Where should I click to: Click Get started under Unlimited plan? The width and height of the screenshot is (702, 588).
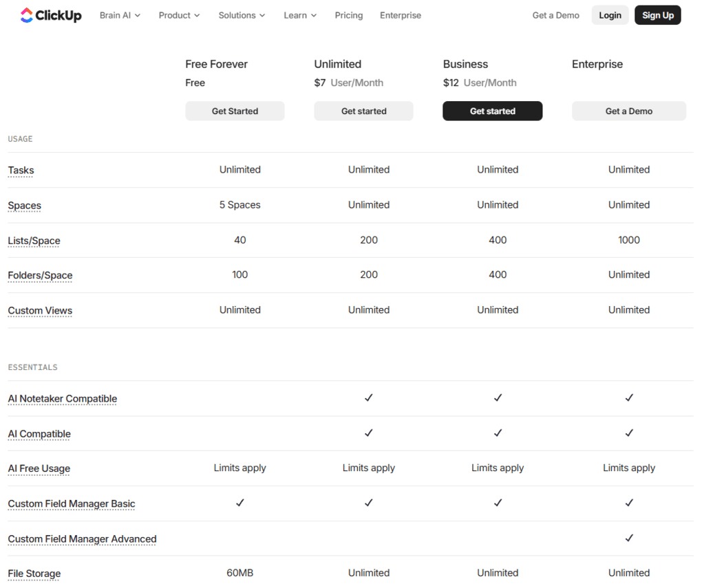tap(363, 111)
